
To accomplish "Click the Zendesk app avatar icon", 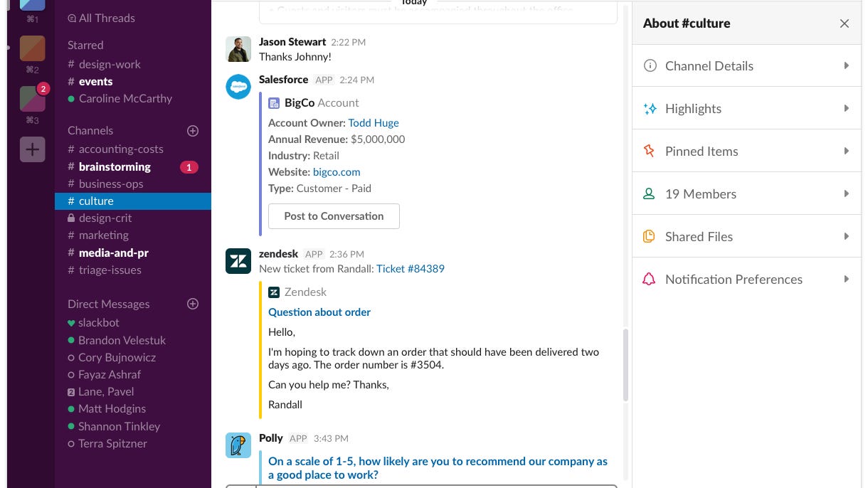I will tap(238, 261).
